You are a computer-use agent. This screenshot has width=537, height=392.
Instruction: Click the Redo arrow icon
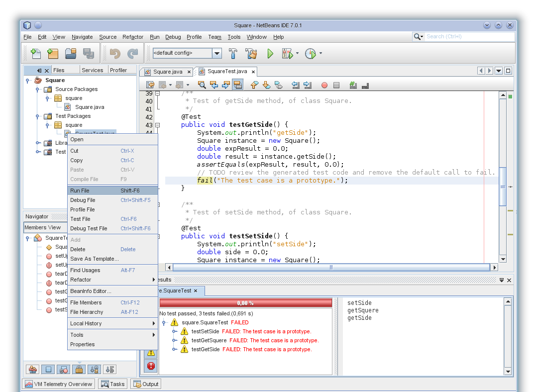[132, 53]
